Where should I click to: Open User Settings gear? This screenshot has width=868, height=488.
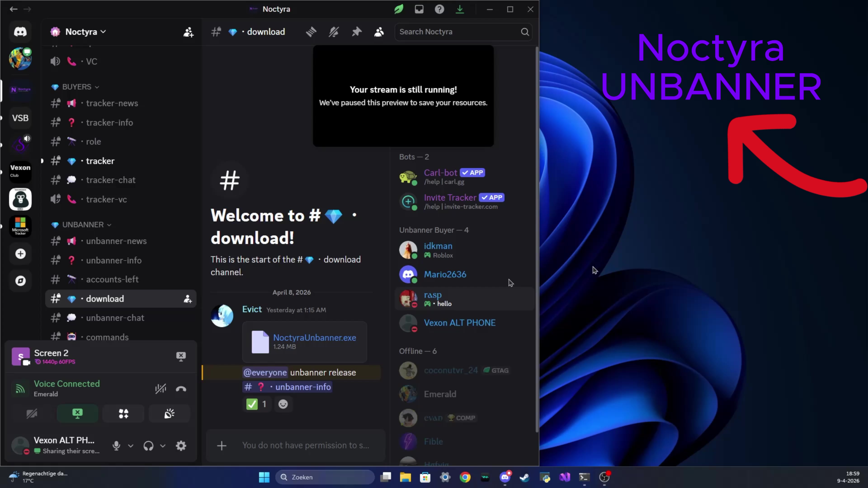pos(181,446)
